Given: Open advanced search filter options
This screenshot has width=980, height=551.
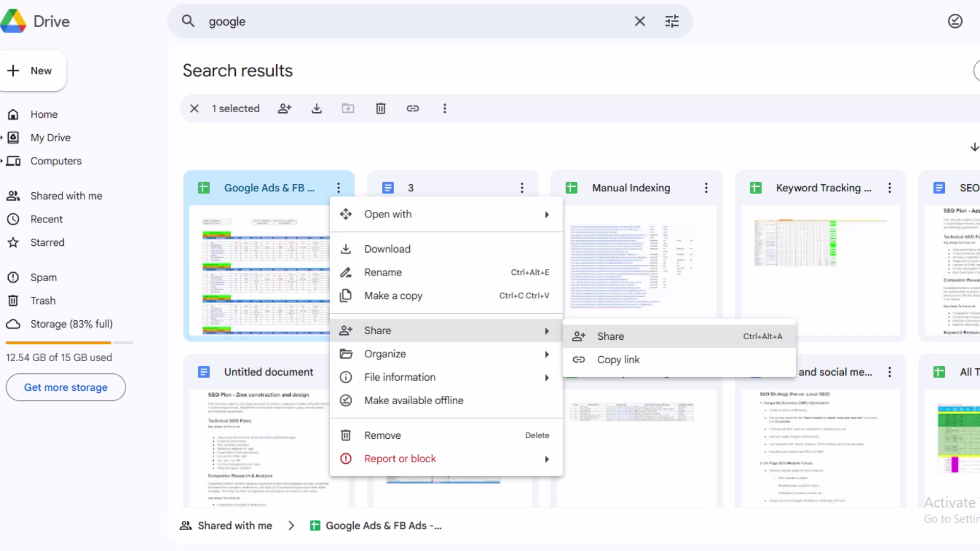Looking at the screenshot, I should point(672,21).
